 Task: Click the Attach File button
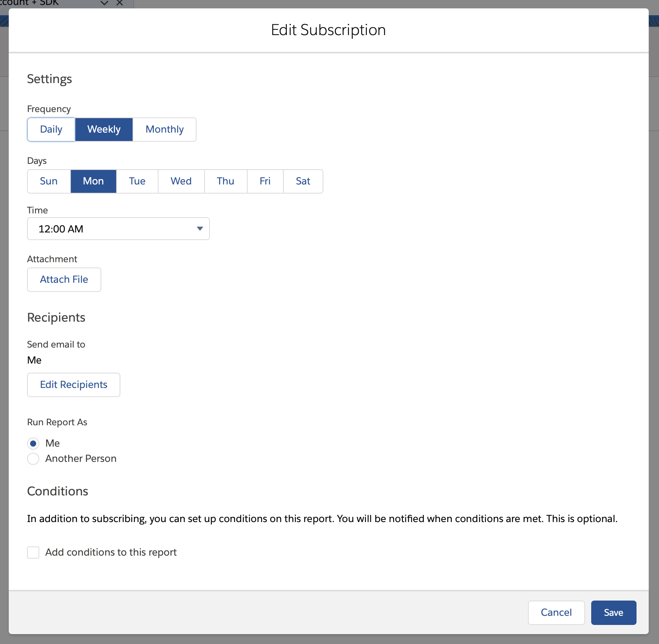[x=64, y=280]
